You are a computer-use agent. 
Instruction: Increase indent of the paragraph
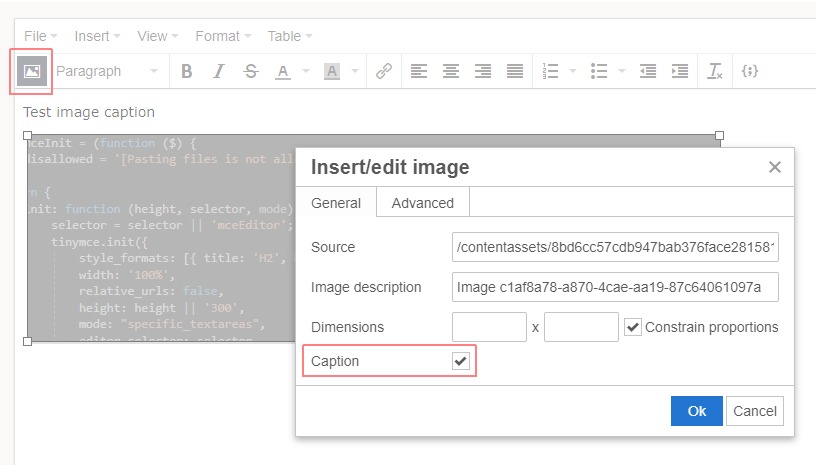point(680,71)
